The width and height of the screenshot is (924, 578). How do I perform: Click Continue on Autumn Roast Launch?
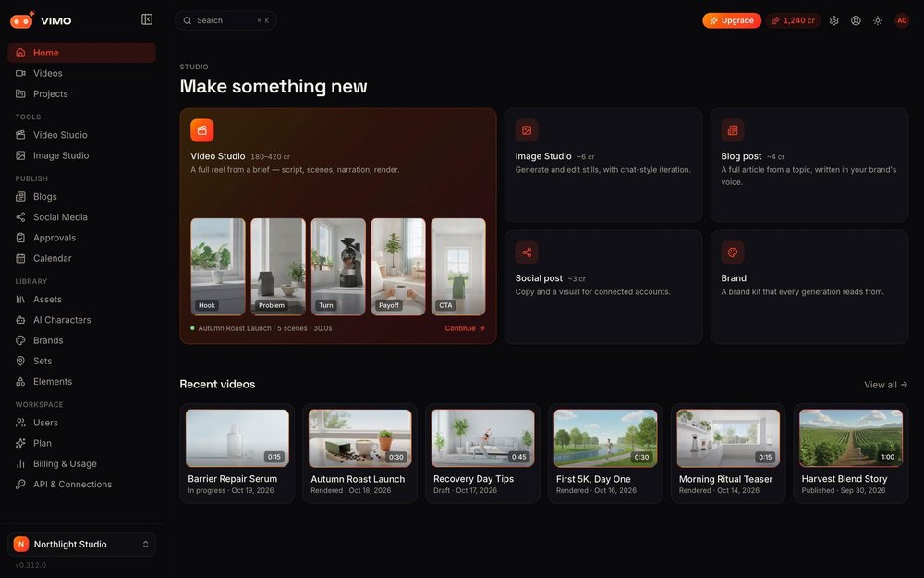[465, 328]
